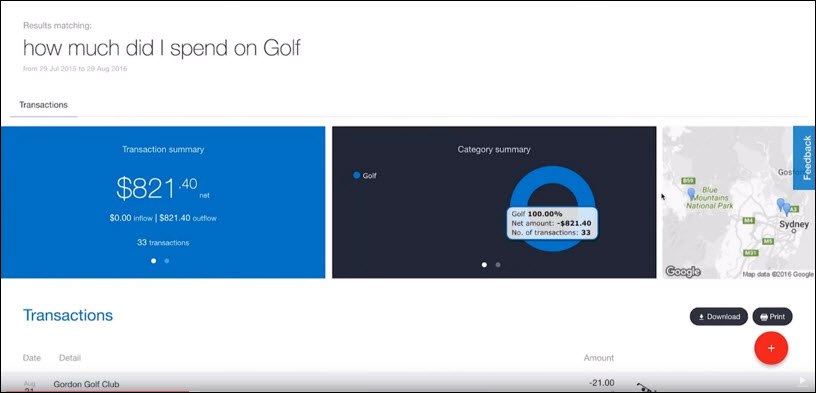Sort by the Amount column header
Image resolution: width=816 pixels, height=393 pixels.
click(x=598, y=358)
